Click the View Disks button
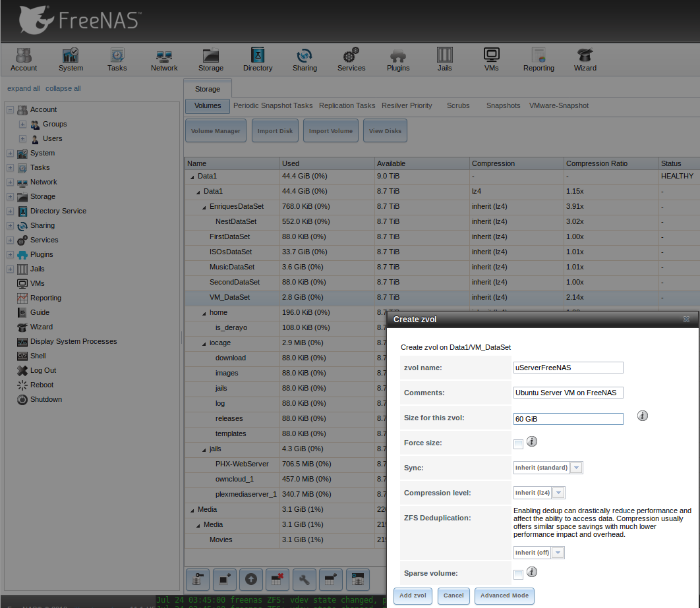The width and height of the screenshot is (700, 608). (x=386, y=130)
